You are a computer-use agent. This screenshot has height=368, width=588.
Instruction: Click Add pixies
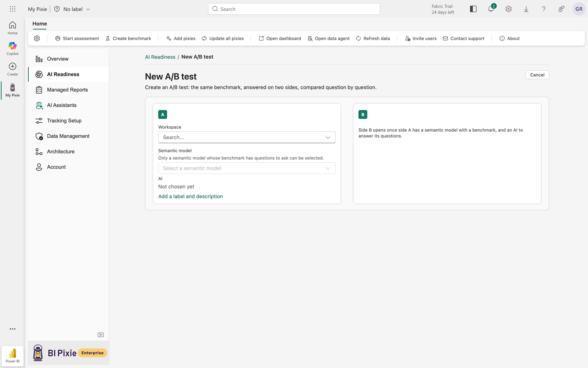(180, 38)
